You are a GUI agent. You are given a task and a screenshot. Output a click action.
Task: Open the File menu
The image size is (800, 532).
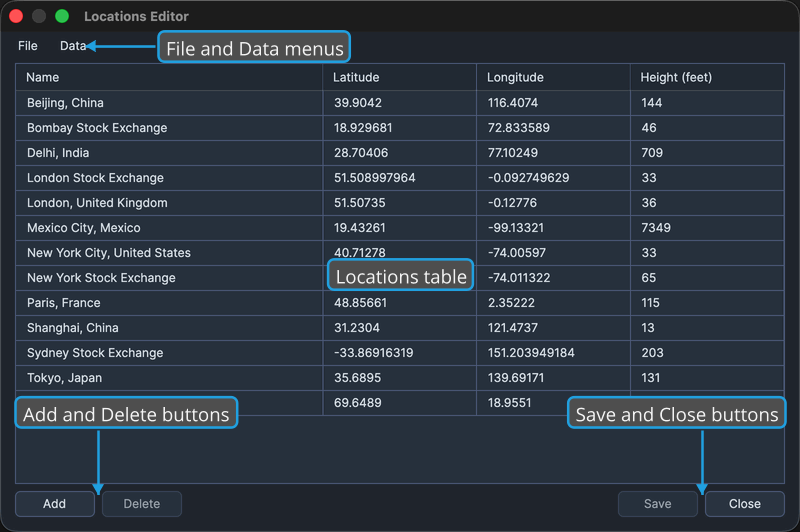pyautogui.click(x=28, y=46)
